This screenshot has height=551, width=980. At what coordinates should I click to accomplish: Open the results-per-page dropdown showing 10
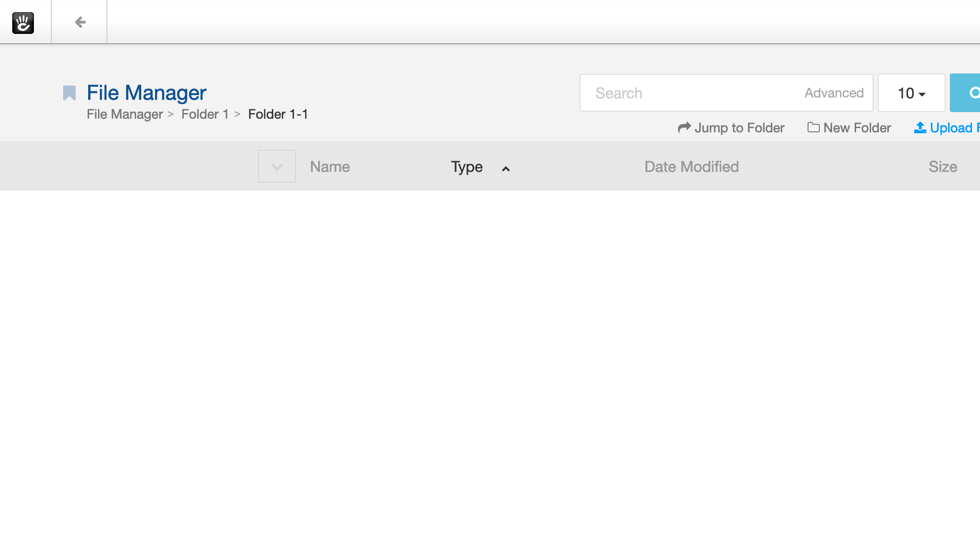coord(911,93)
